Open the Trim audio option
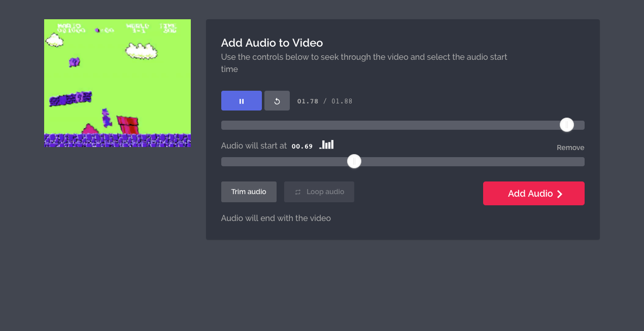 (x=249, y=192)
